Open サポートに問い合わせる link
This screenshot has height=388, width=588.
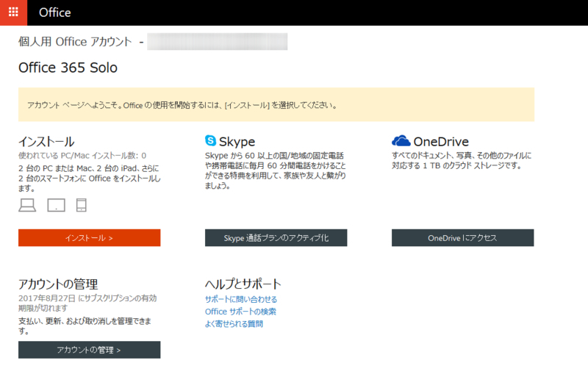pyautogui.click(x=241, y=299)
